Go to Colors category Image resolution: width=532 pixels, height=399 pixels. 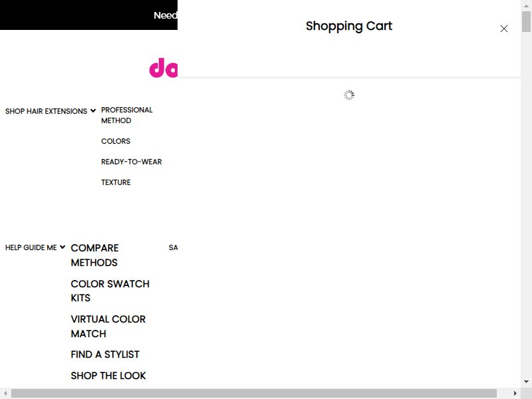tap(116, 141)
